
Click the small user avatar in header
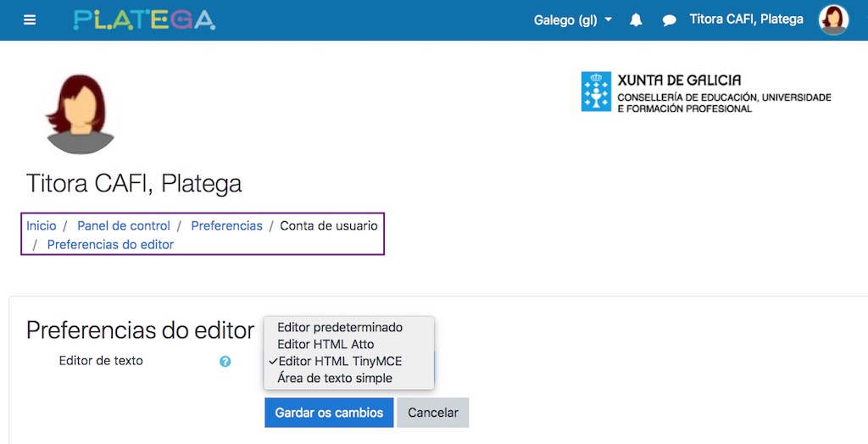(834, 20)
